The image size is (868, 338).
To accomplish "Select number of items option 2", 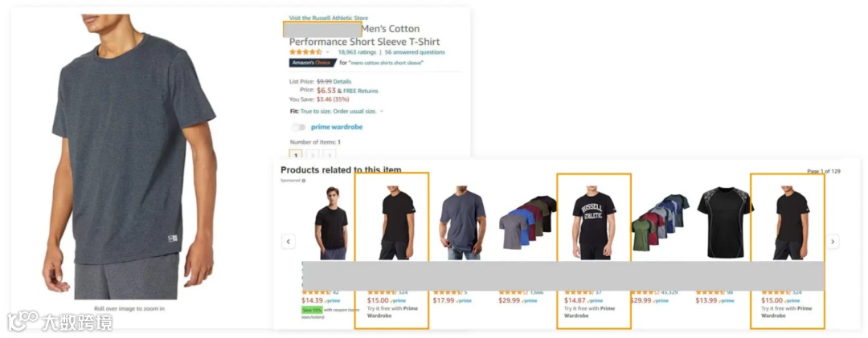I will pos(312,156).
